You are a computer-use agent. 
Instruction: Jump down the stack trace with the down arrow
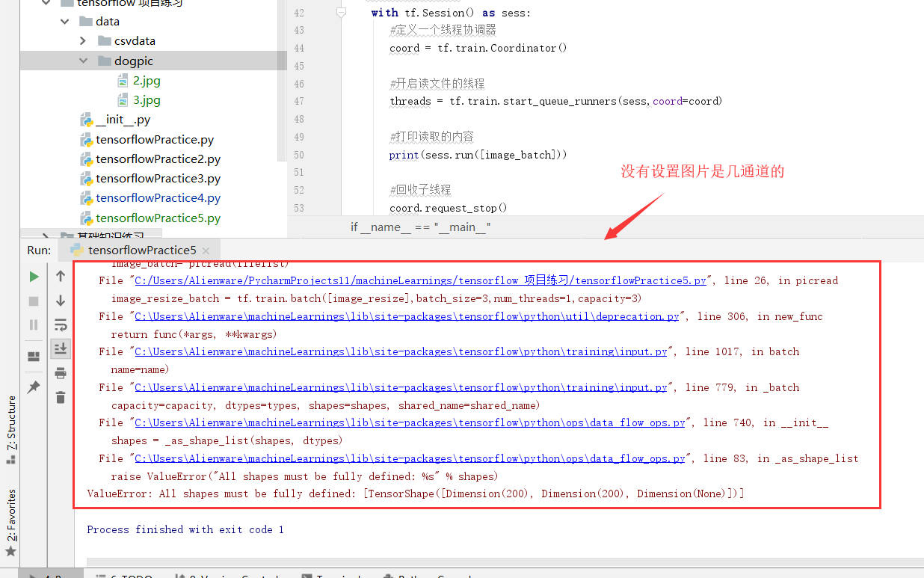point(61,301)
